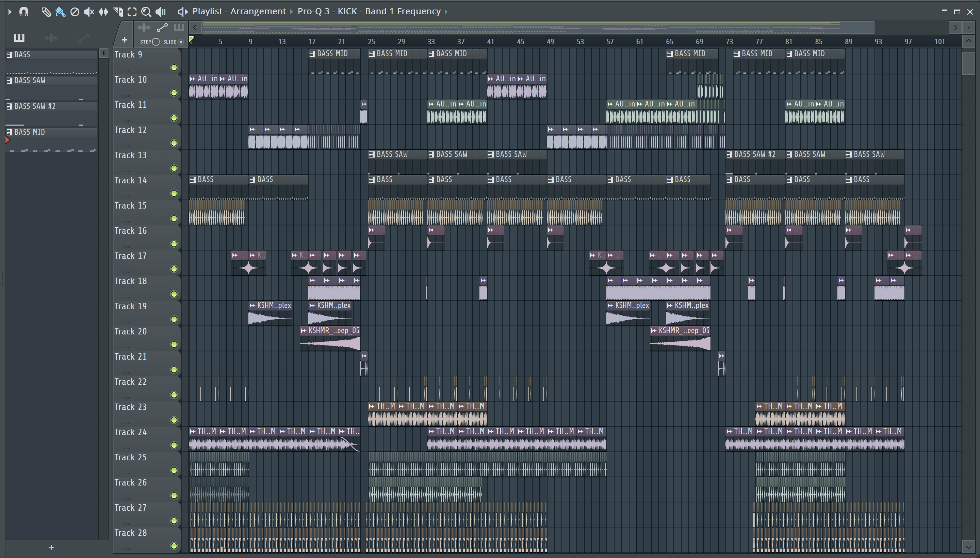The height and width of the screenshot is (558, 980).
Task: Mute Track 28 with its green LED
Action: pos(174,546)
